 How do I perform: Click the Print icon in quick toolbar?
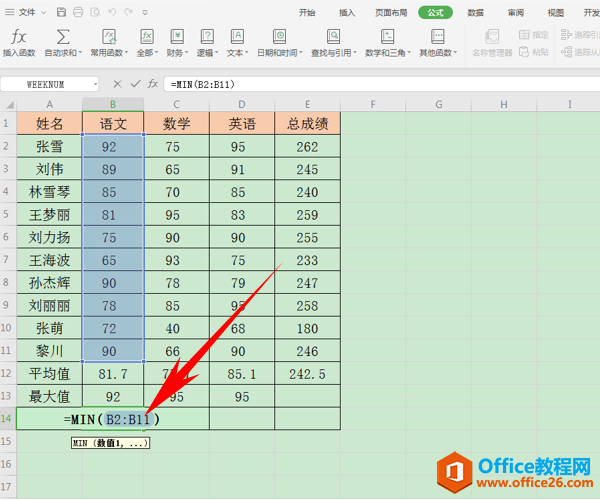coord(78,12)
